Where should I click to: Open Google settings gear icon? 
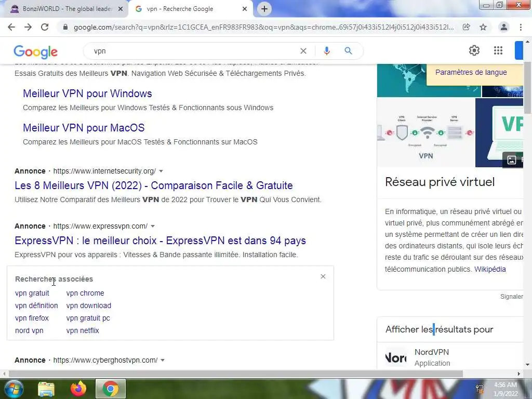474,50
